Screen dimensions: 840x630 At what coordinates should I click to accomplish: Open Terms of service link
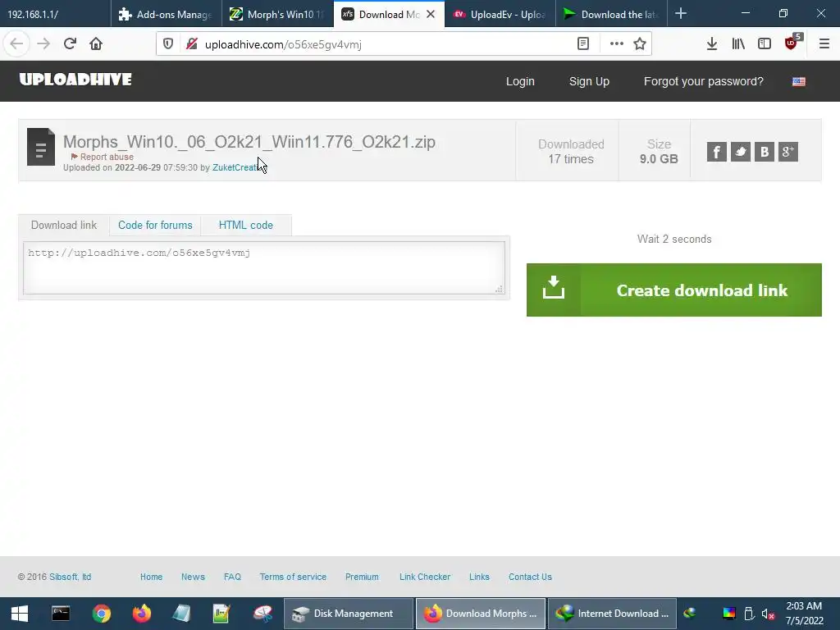pyautogui.click(x=293, y=577)
